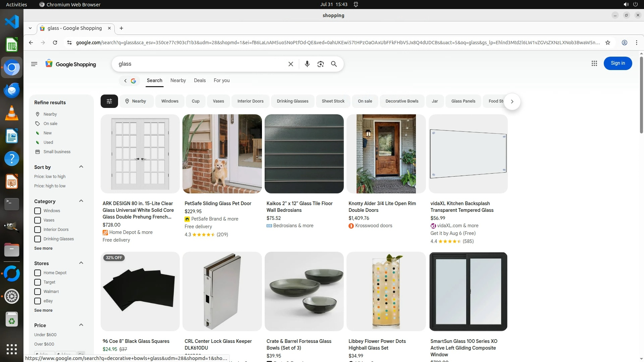Screen dimensions: 644x362
Task: Open the hamburger main menu icon
Action: [34, 64]
